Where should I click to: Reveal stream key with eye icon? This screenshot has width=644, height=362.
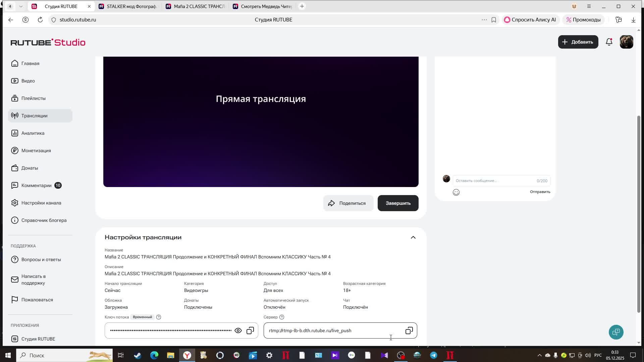tap(238, 330)
